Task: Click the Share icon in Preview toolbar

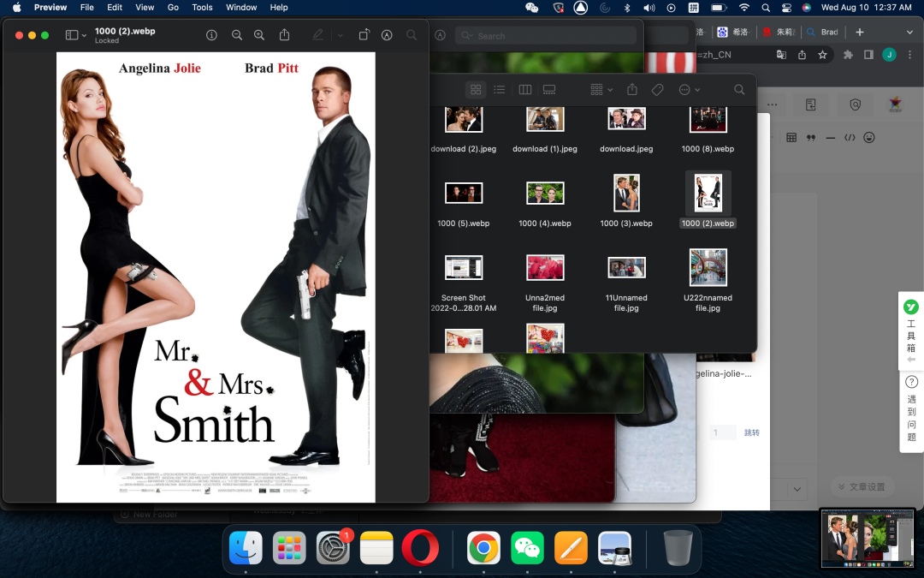Action: tap(285, 35)
